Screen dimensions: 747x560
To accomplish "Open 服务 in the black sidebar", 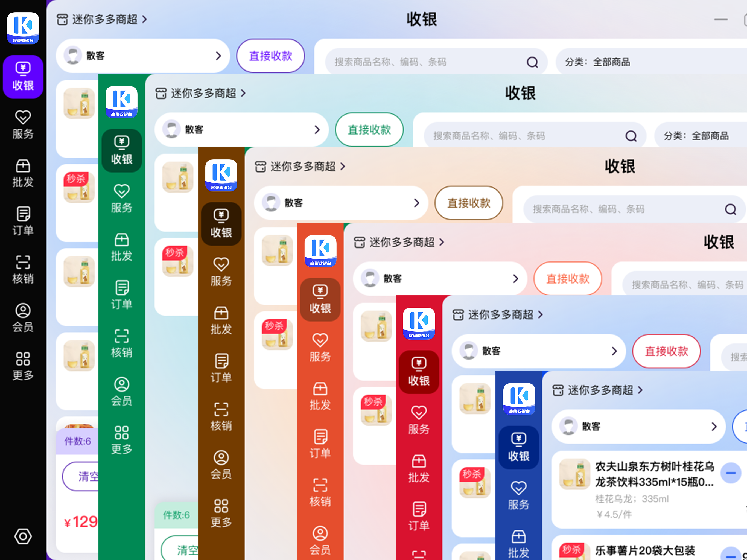I will coord(23,125).
